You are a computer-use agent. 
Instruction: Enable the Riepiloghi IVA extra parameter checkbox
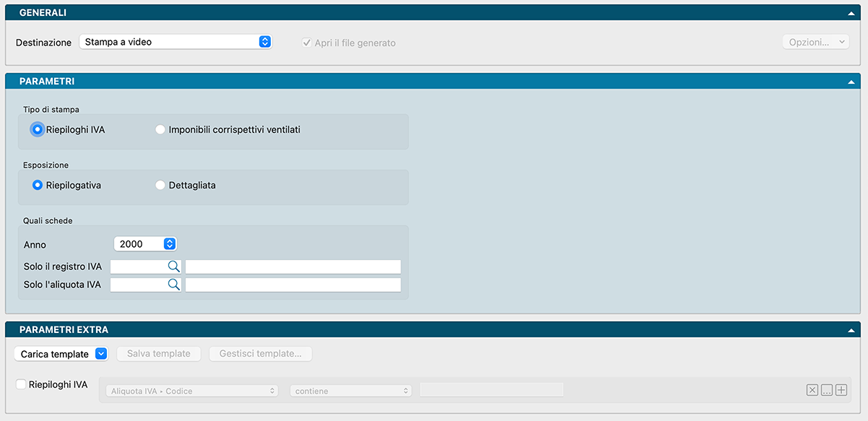pos(21,385)
